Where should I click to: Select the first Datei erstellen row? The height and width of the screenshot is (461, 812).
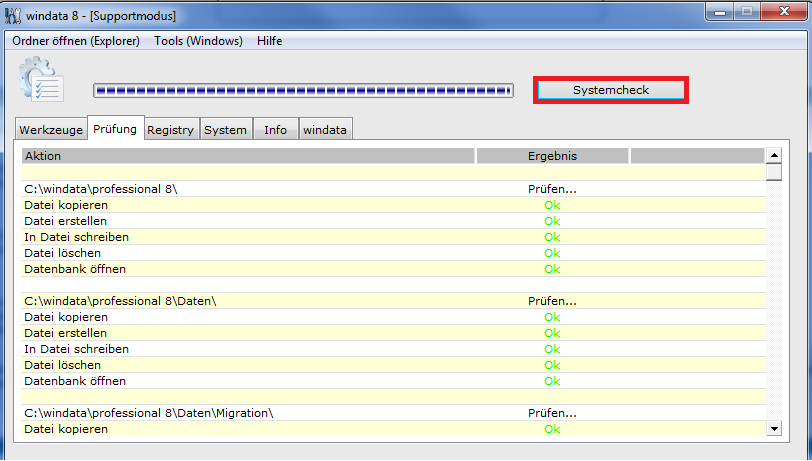click(x=394, y=221)
